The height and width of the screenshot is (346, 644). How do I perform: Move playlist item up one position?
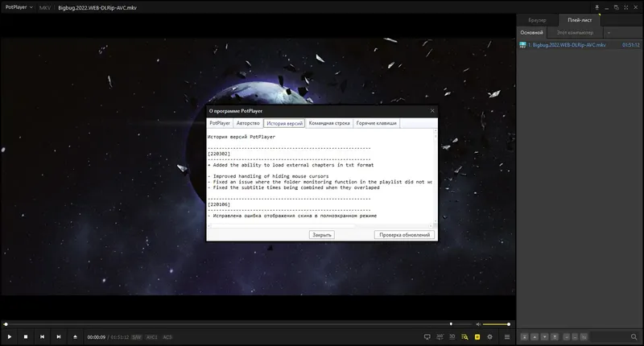(535, 337)
